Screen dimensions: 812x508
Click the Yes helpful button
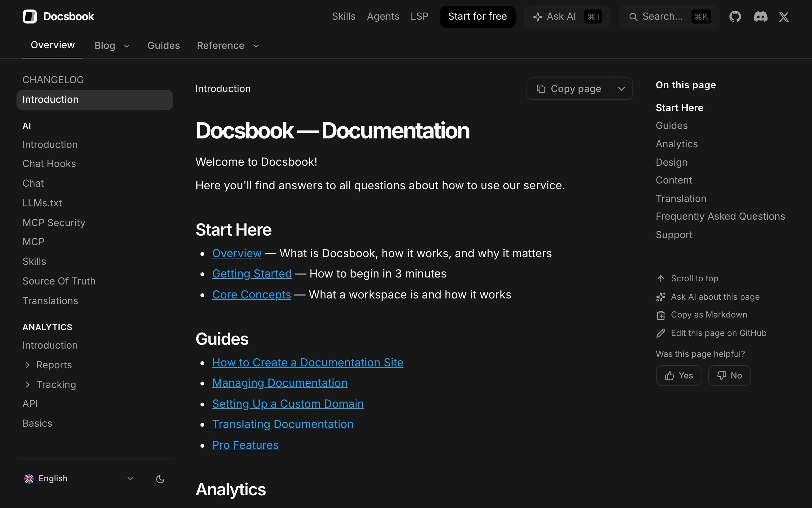click(679, 376)
